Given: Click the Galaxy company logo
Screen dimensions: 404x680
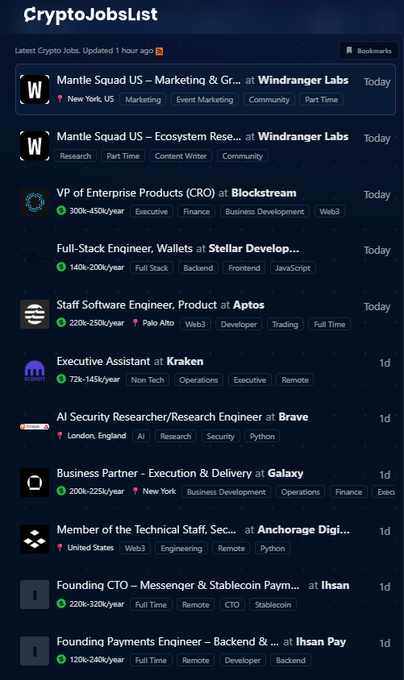Looking at the screenshot, I should pos(35,483).
